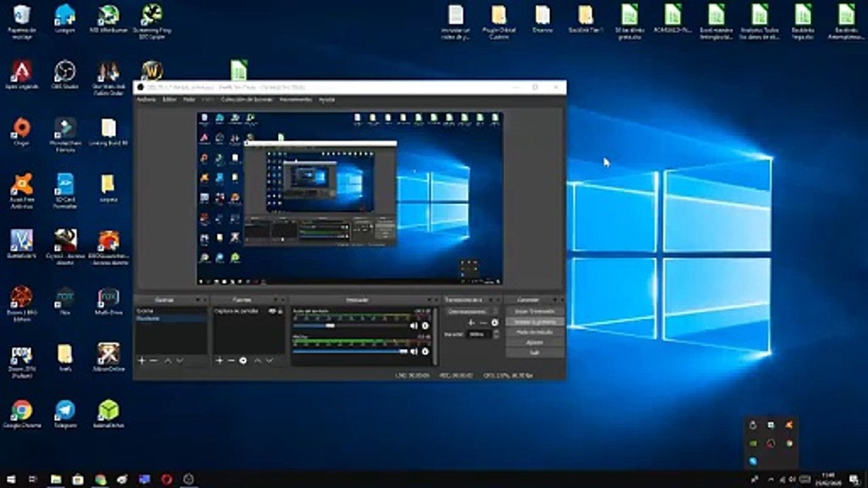Select Screaming Frog SEO Spider desktop icon
868x488 pixels.
(x=152, y=22)
